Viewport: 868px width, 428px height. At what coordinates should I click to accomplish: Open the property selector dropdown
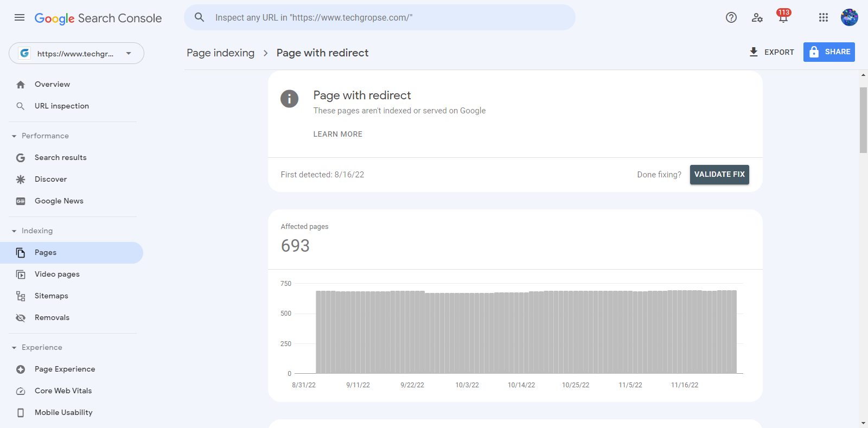[x=76, y=53]
